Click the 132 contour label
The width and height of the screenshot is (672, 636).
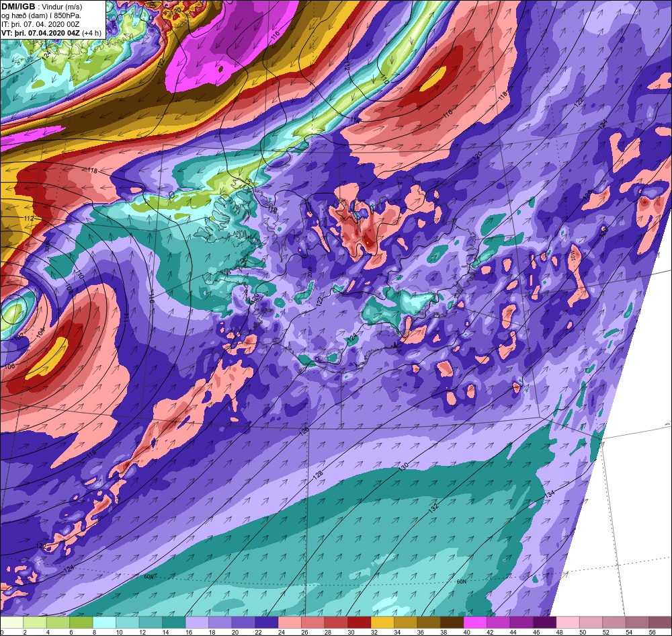[x=433, y=508]
